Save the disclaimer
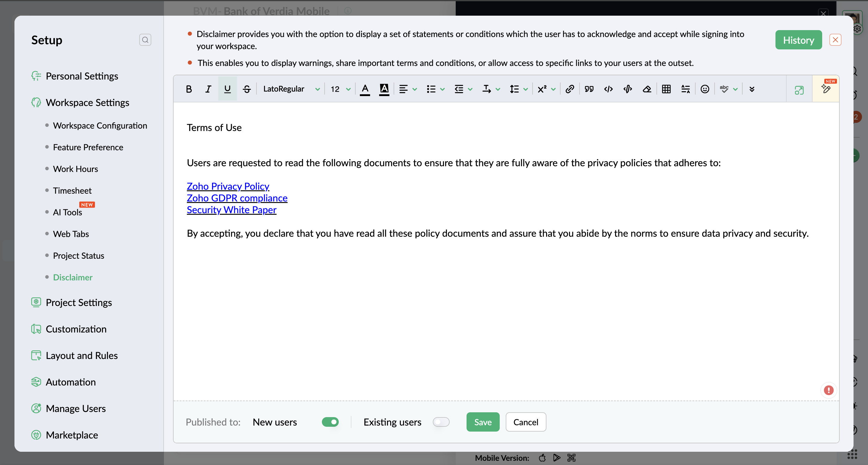This screenshot has height=465, width=868. (483, 422)
